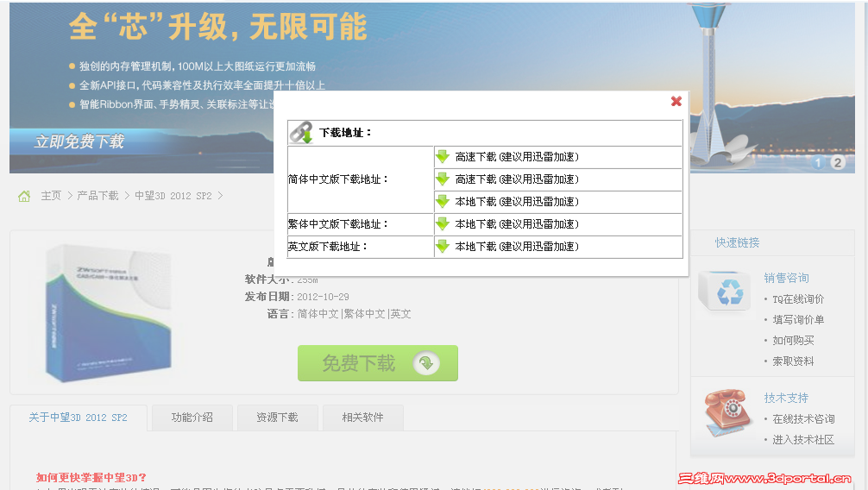Open 进入技术社区 link
The width and height of the screenshot is (868, 490).
803,440
